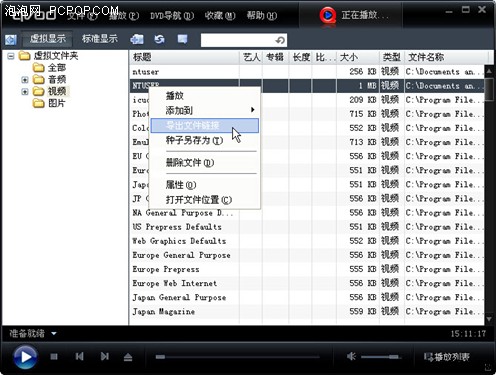Choose 种子另存为 in context menu
496x375 pixels.
pyautogui.click(x=204, y=140)
